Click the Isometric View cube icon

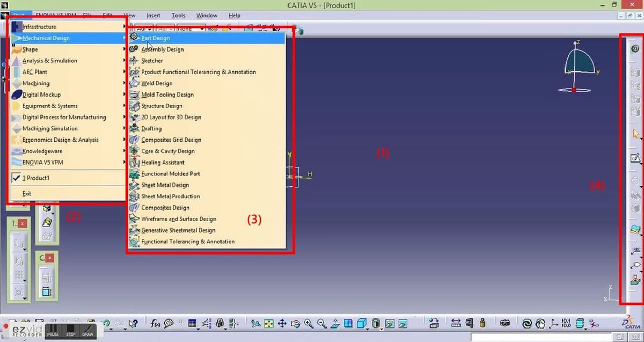pyautogui.click(x=362, y=323)
